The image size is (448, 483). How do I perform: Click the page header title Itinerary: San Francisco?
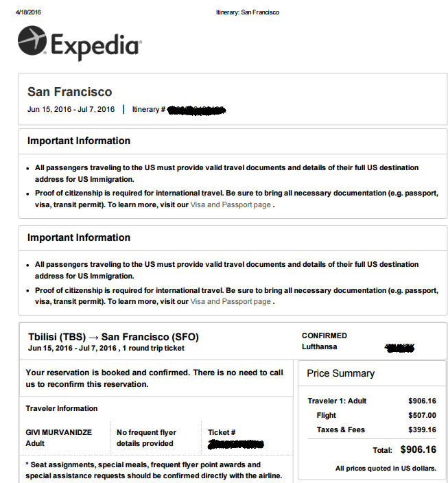pyautogui.click(x=247, y=12)
